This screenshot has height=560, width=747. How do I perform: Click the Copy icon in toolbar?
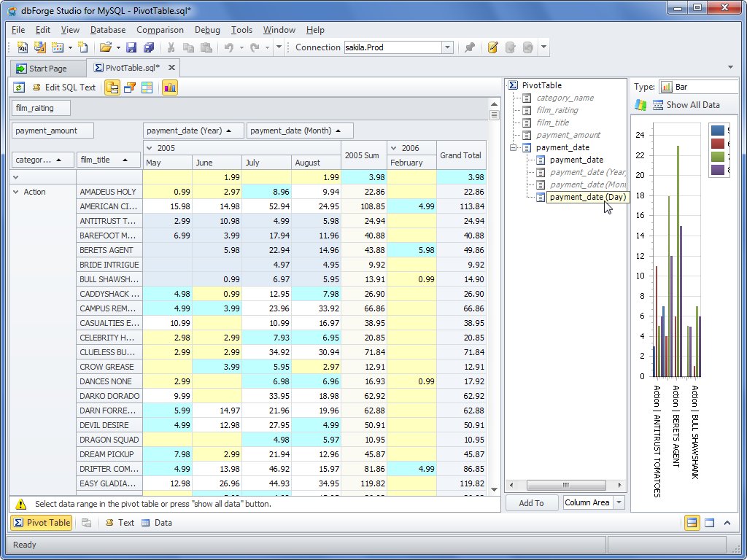tap(189, 47)
